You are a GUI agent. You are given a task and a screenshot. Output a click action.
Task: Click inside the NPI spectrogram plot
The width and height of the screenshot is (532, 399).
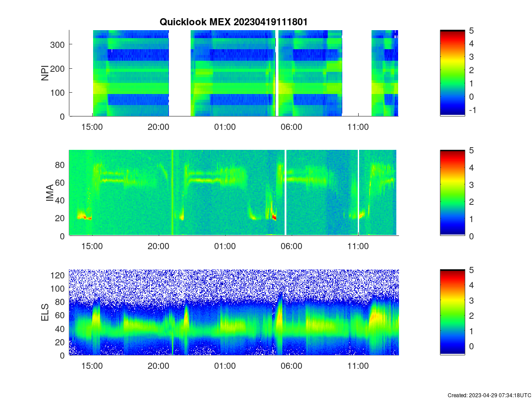coord(234,73)
